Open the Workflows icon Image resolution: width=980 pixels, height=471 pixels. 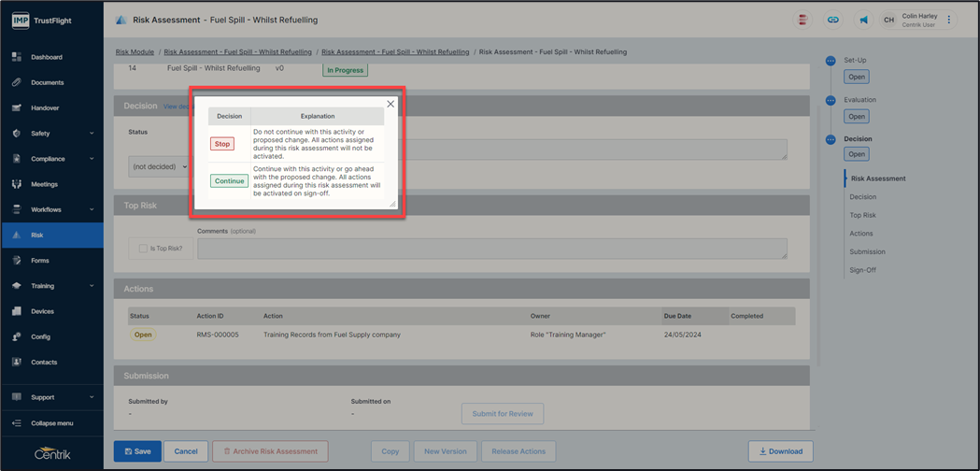[17, 209]
